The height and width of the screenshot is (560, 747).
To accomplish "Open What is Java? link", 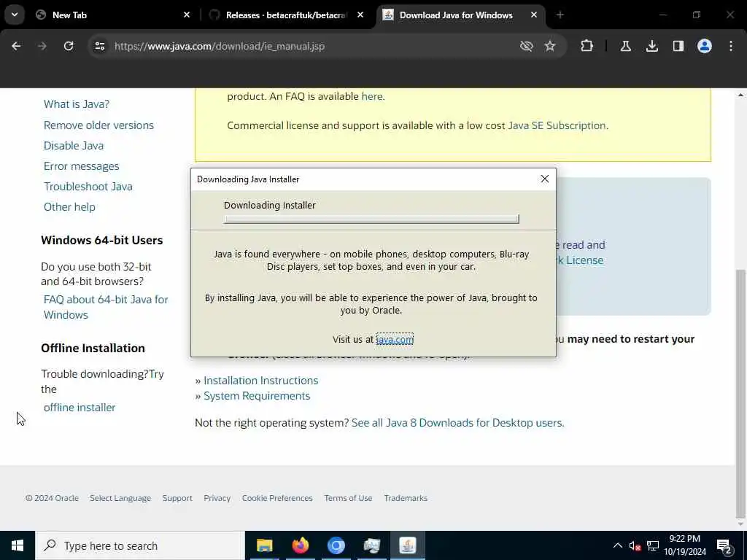I will point(76,104).
